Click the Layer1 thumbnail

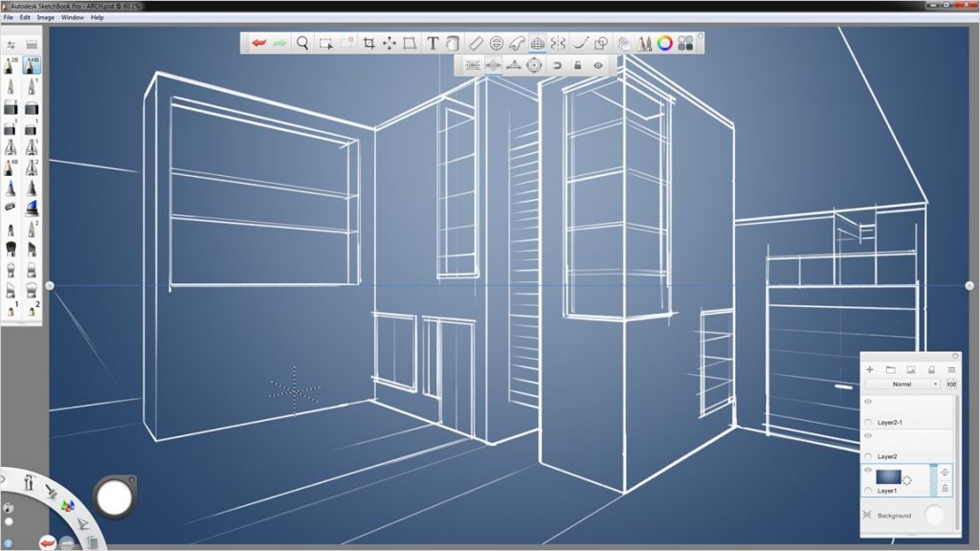[x=888, y=475]
